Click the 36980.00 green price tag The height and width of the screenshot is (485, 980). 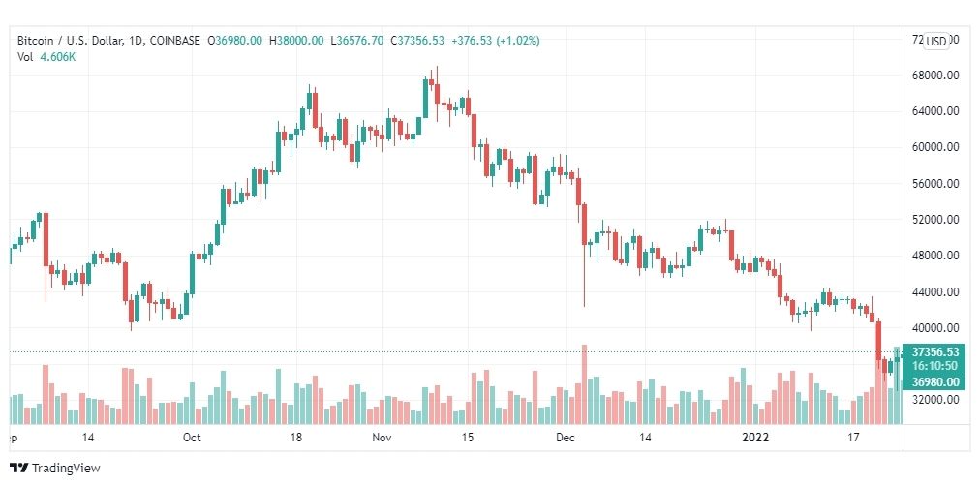pyautogui.click(x=934, y=381)
